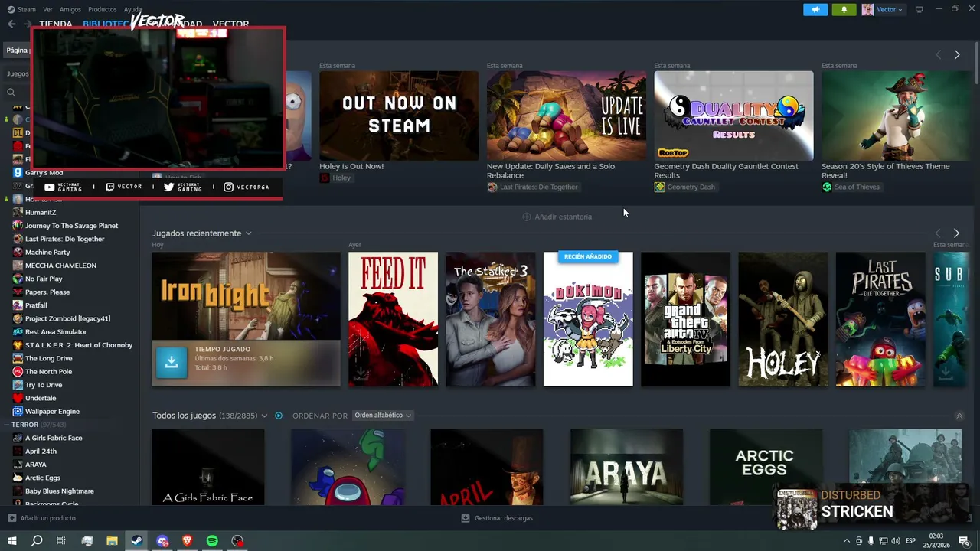Click the add shelf plus icon
This screenshot has height=551, width=980.
click(x=527, y=217)
